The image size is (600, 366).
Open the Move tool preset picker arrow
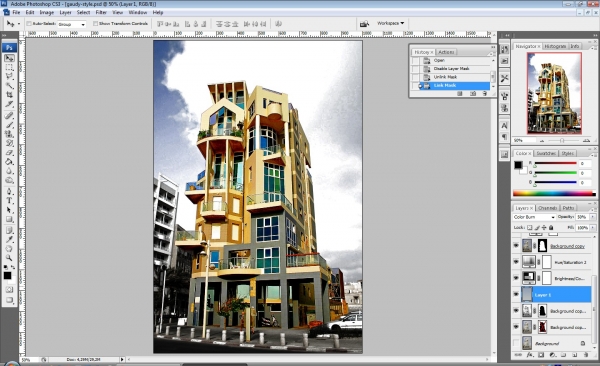pyautogui.click(x=19, y=24)
